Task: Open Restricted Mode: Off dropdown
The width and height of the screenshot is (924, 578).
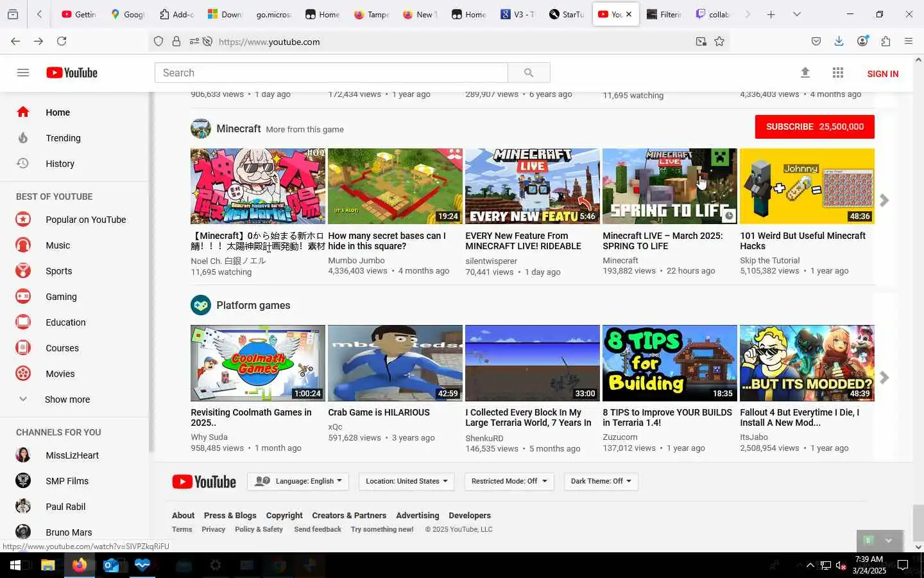Action: [x=509, y=481]
